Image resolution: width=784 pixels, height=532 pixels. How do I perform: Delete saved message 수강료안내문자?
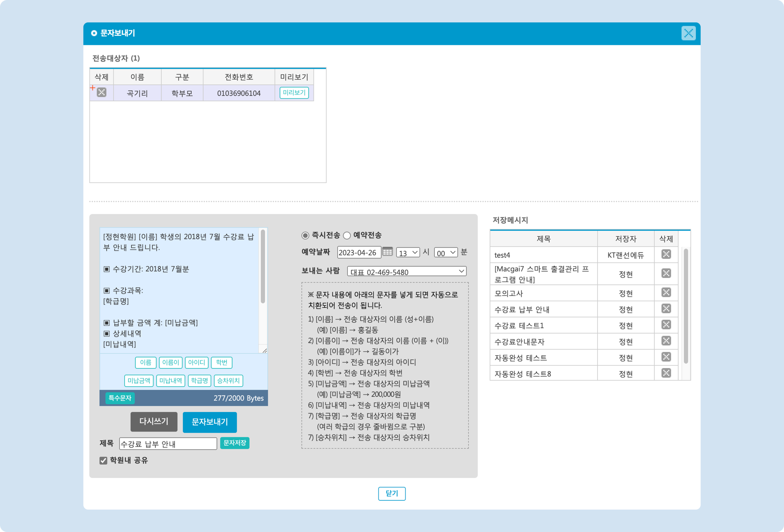[x=666, y=341]
